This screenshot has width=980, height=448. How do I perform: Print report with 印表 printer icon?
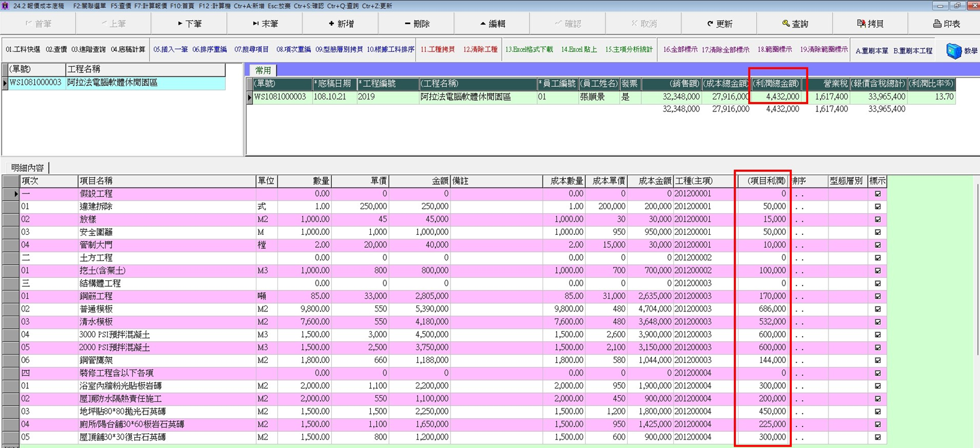(x=945, y=24)
